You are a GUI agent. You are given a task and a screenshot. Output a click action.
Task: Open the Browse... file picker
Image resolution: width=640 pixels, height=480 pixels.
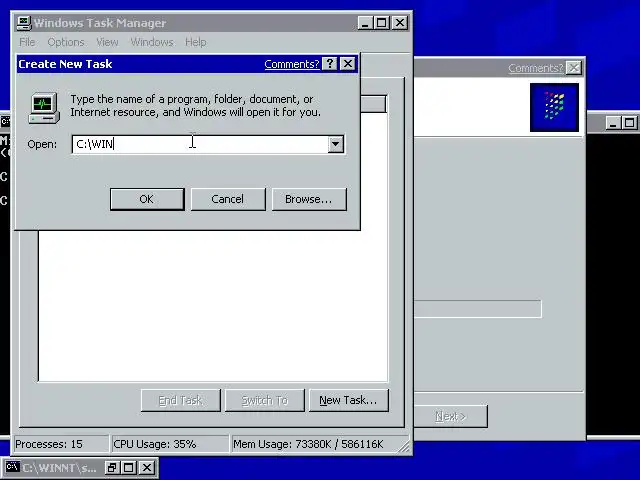point(309,199)
